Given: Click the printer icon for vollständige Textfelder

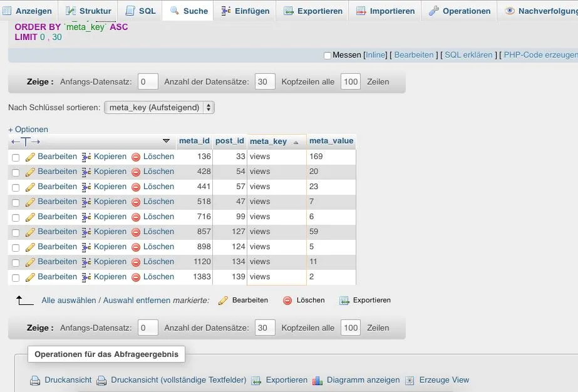Looking at the screenshot, I should (x=101, y=381).
